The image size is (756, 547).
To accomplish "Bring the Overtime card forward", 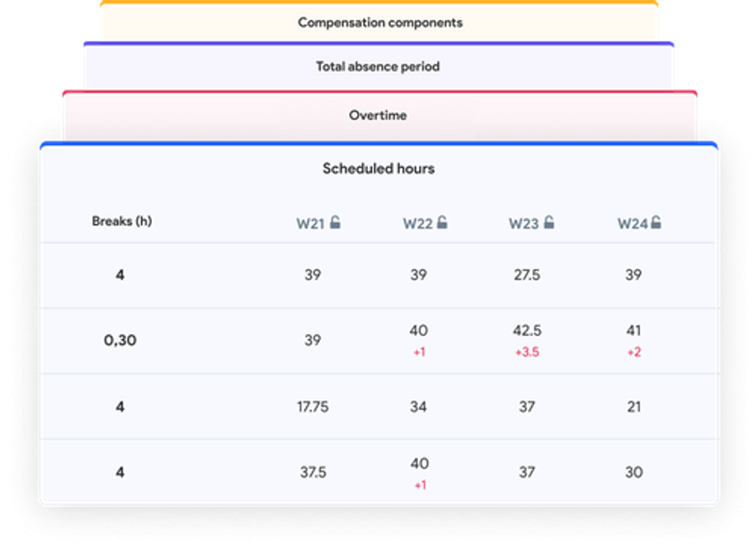I will [379, 115].
